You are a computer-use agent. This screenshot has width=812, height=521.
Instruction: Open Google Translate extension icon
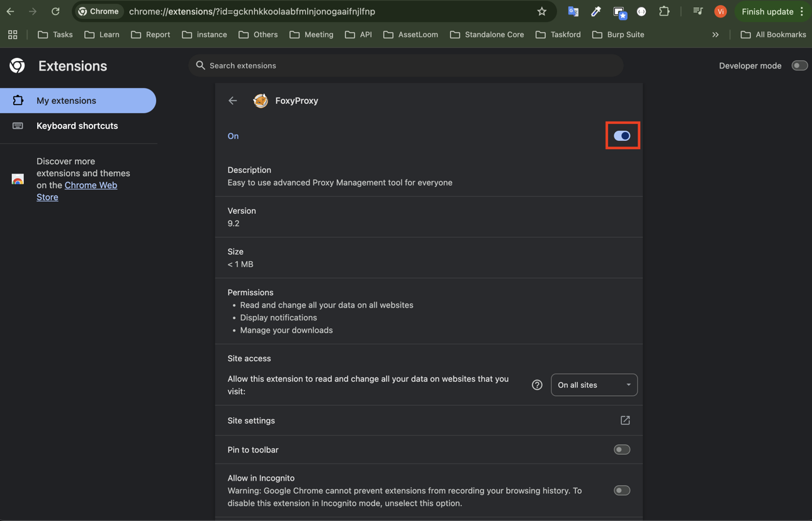(x=573, y=11)
